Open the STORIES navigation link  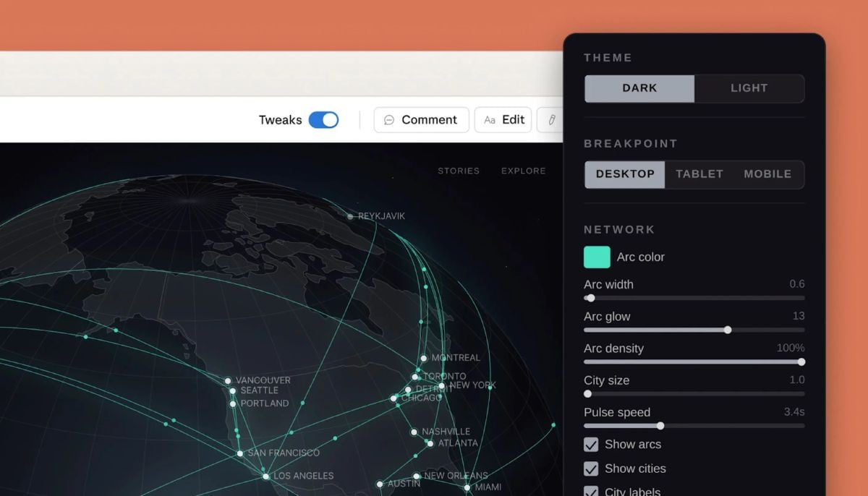point(459,171)
